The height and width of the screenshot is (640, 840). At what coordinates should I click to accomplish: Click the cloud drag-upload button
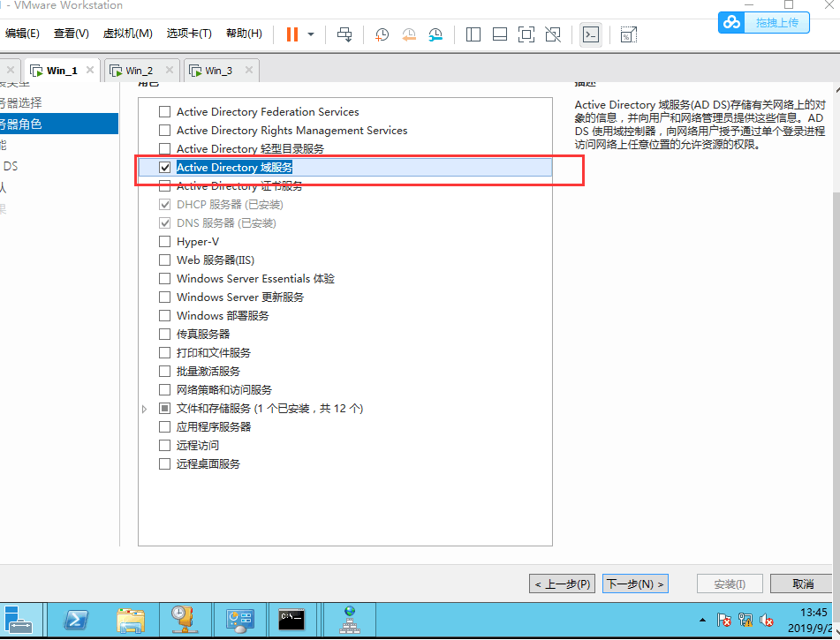coord(764,22)
